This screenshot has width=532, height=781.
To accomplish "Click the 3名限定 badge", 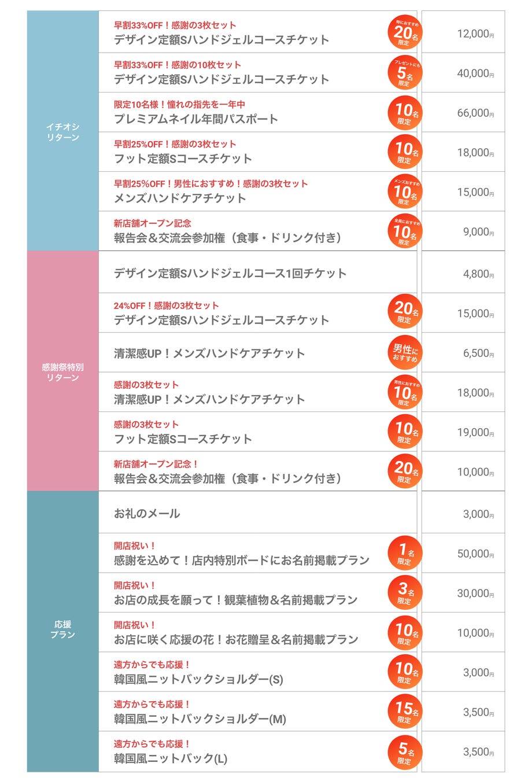I will point(405,593).
